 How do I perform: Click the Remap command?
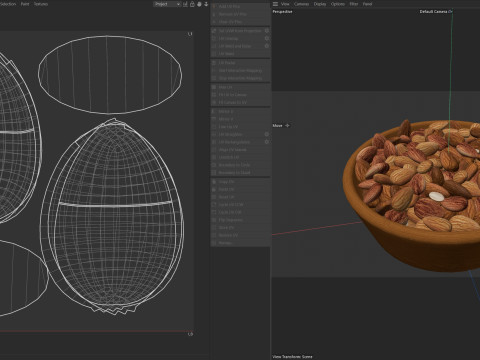click(240, 243)
